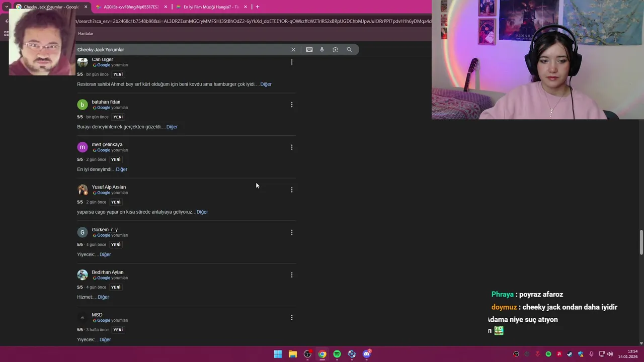Open options menu for MSD review

(x=291, y=318)
